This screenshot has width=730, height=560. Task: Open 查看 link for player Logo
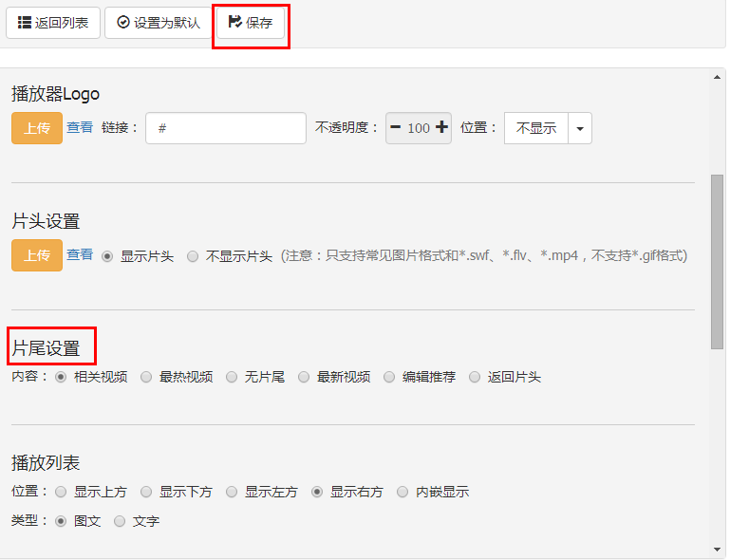pyautogui.click(x=80, y=127)
